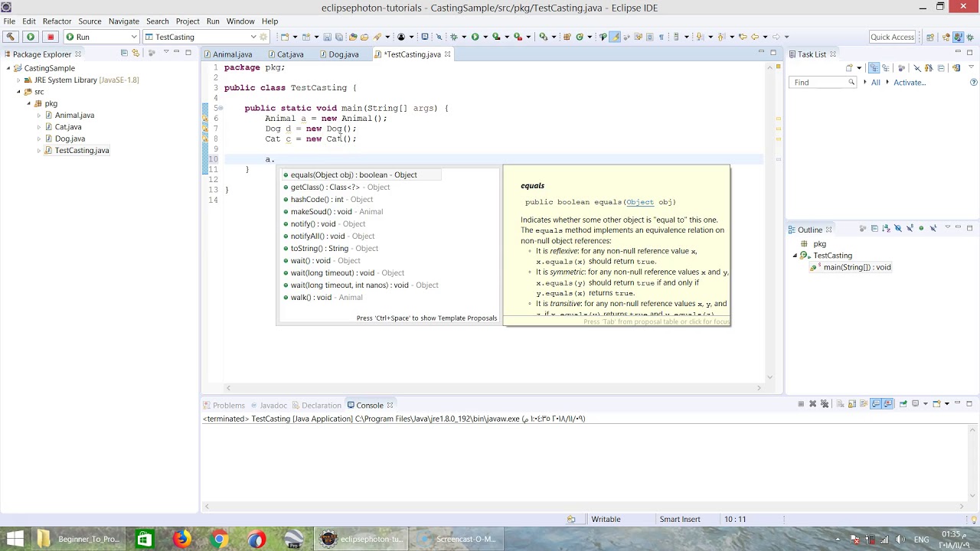Image resolution: width=980 pixels, height=551 pixels.
Task: Click the green Run launch button
Action: coord(31,37)
